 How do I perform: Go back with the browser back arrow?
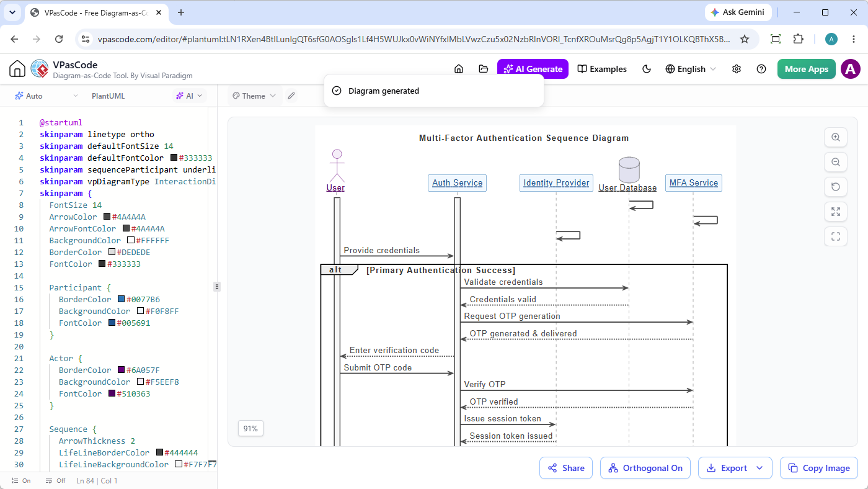pyautogui.click(x=14, y=39)
